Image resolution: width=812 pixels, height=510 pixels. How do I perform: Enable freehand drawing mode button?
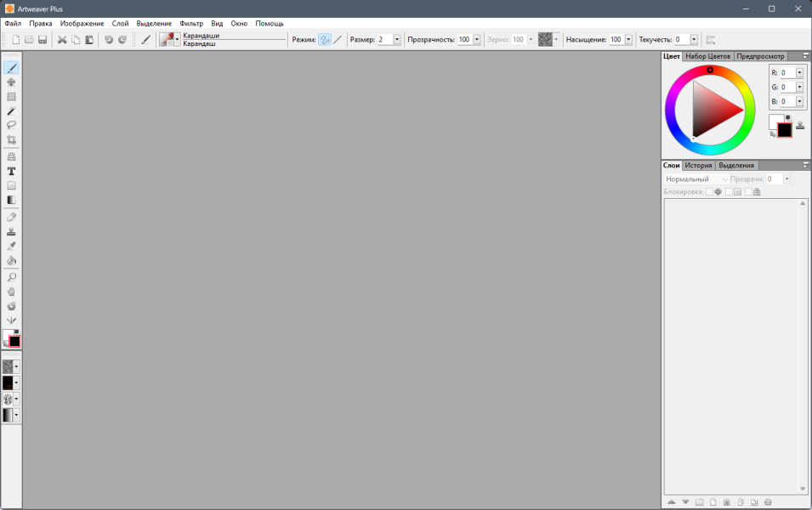click(x=325, y=40)
